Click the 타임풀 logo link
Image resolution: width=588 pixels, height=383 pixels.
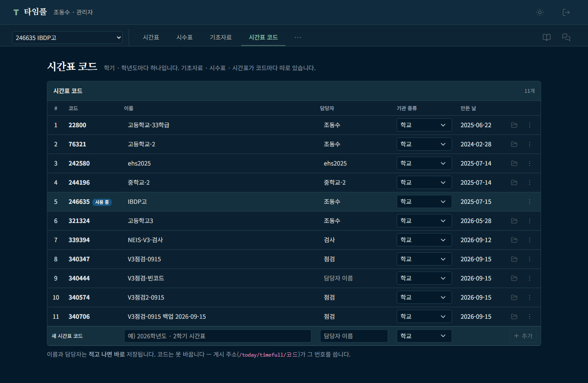[x=30, y=12]
